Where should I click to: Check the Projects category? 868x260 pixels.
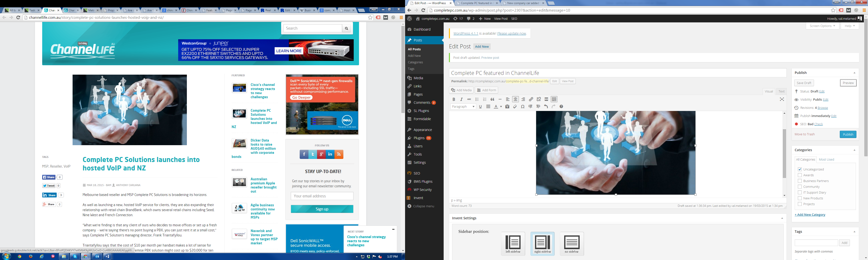(800, 204)
